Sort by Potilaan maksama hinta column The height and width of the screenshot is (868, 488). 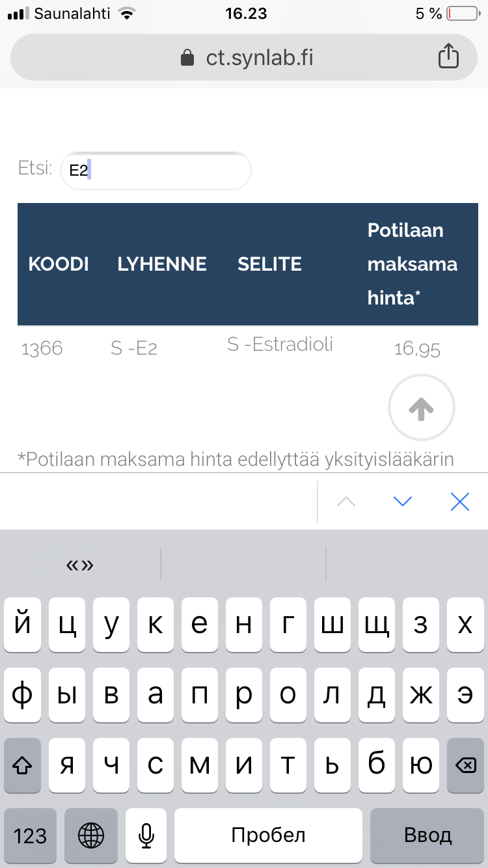[413, 264]
